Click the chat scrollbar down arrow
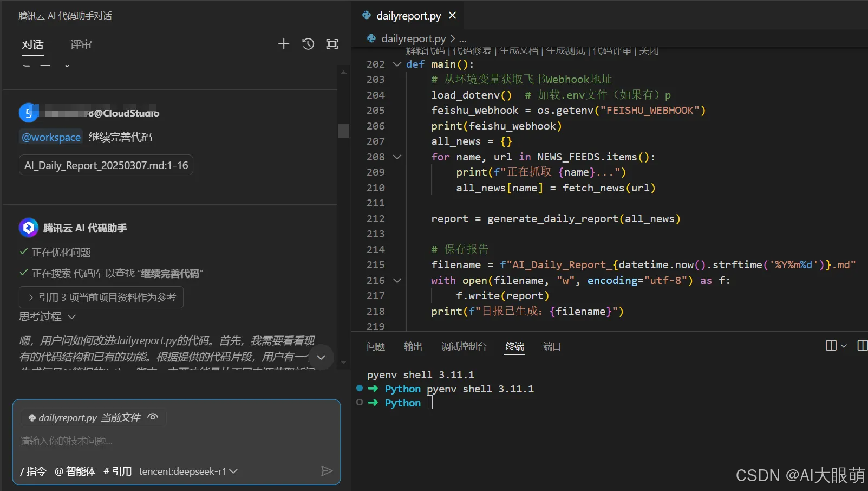The height and width of the screenshot is (491, 868). point(343,363)
